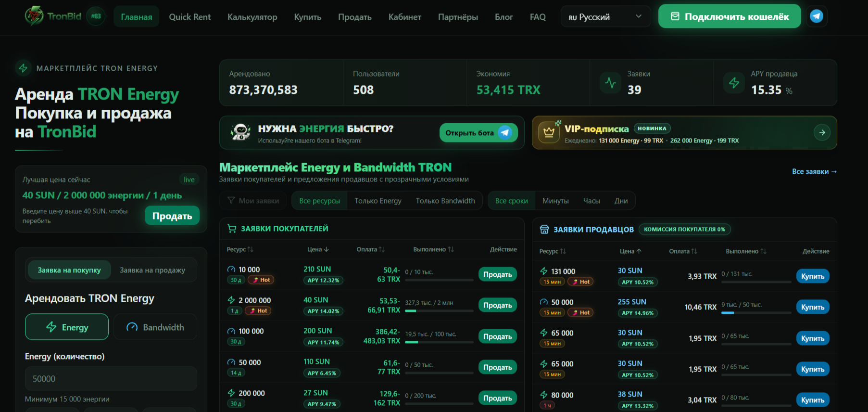The height and width of the screenshot is (412, 868).
Task: Click the Все сроки filter
Action: click(x=512, y=201)
